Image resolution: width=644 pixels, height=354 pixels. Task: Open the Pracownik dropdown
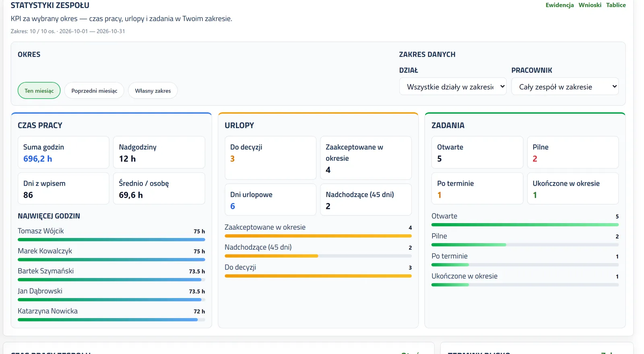565,87
